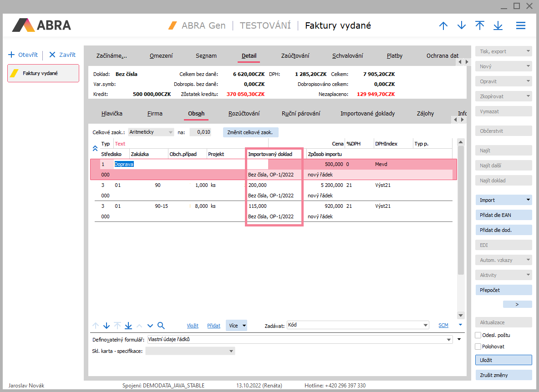Click the X icon beside Zavřít
Screen dimensions: 539x392
click(52, 55)
